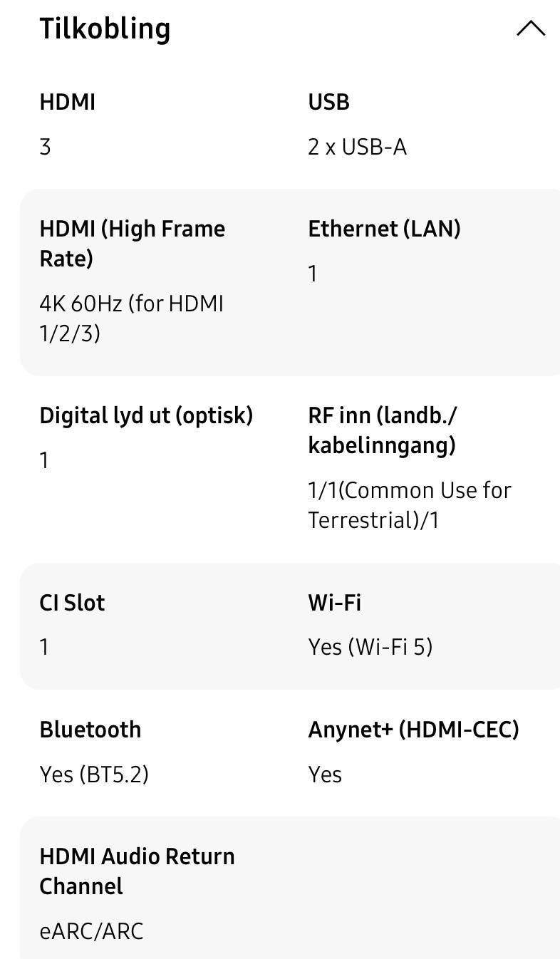Click the Common Use for Terrestrial value

(x=409, y=504)
